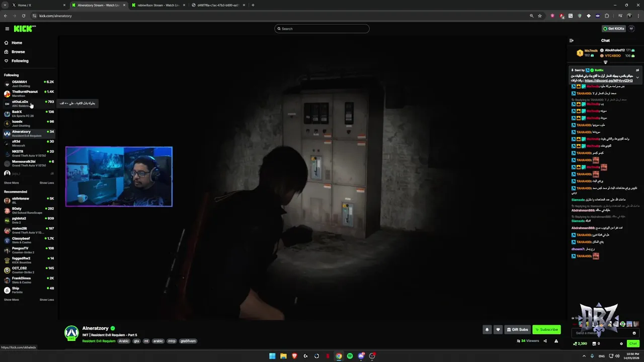Click Get KICKs button
The height and width of the screenshot is (362, 644).
[614, 29]
